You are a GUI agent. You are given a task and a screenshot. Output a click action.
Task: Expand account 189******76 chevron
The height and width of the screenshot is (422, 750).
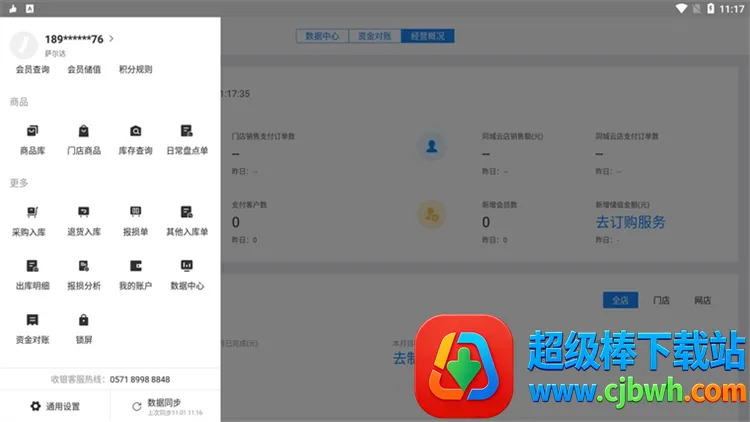[111, 39]
